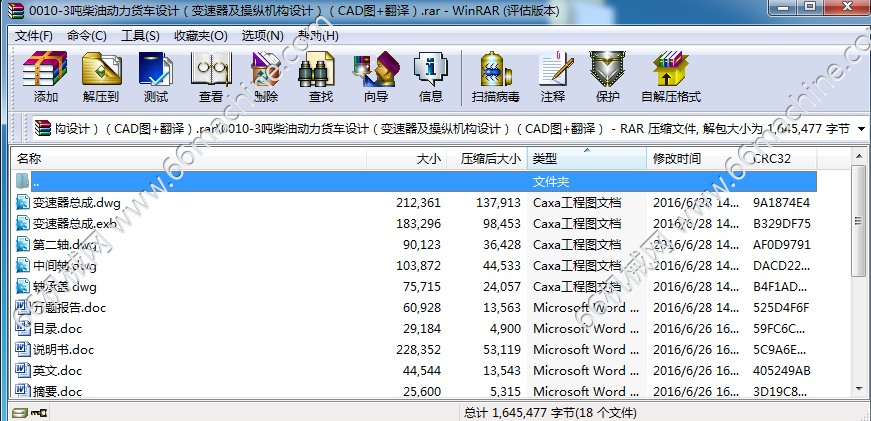The width and height of the screenshot is (871, 421).
Task: Click size value 60,928
Action: (422, 308)
